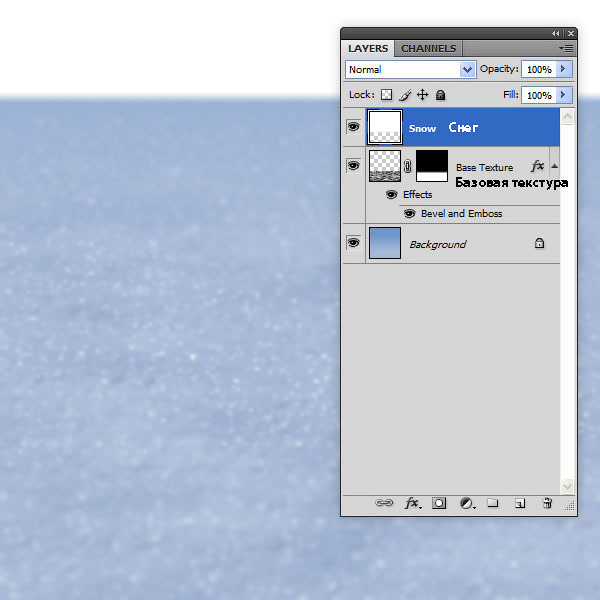
Task: Click the layer list scroll down arrow
Action: pos(567,486)
